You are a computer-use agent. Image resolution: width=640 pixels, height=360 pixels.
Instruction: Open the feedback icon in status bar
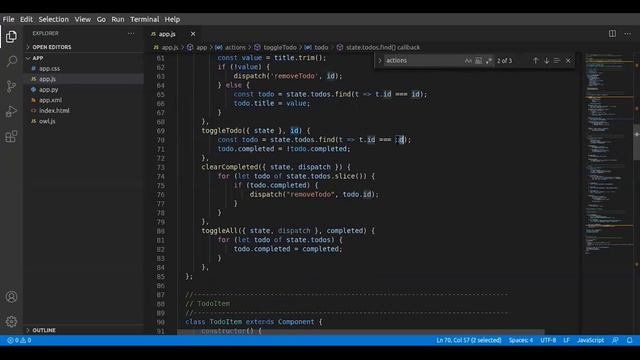(615, 340)
